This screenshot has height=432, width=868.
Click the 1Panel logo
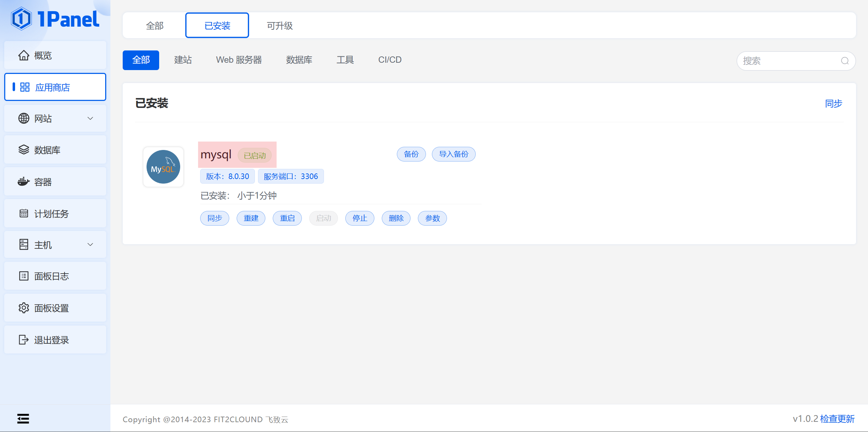55,19
